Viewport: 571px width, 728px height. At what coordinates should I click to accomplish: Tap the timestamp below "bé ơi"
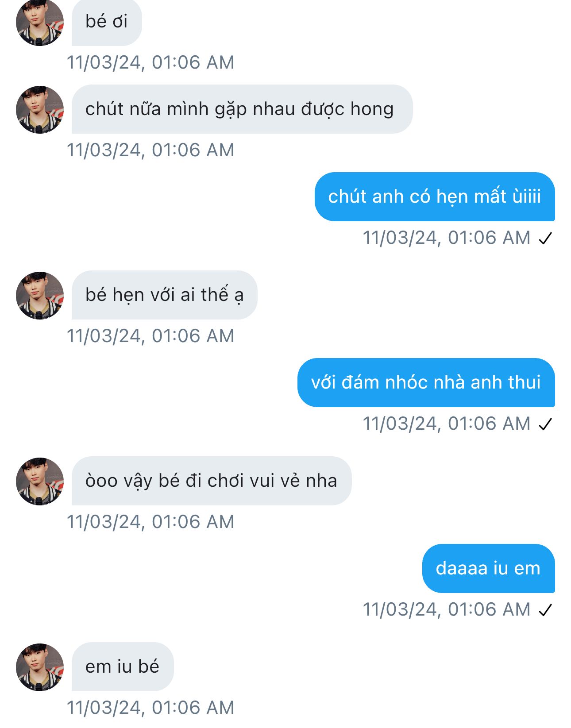pyautogui.click(x=150, y=62)
